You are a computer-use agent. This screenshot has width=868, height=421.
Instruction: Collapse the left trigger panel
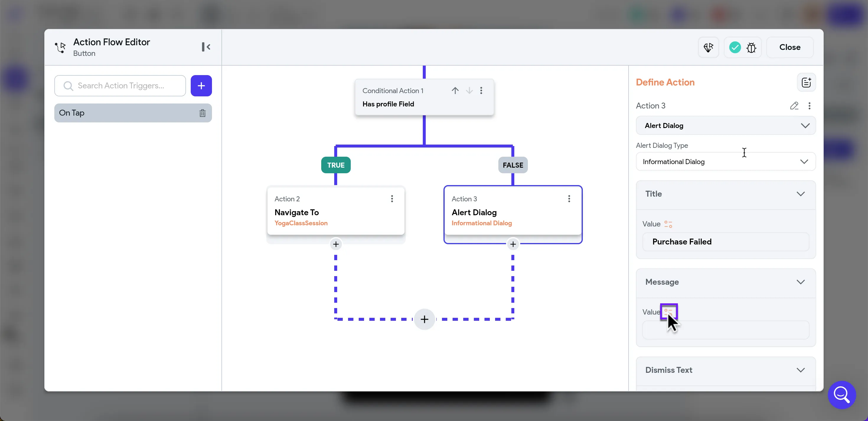click(x=206, y=47)
